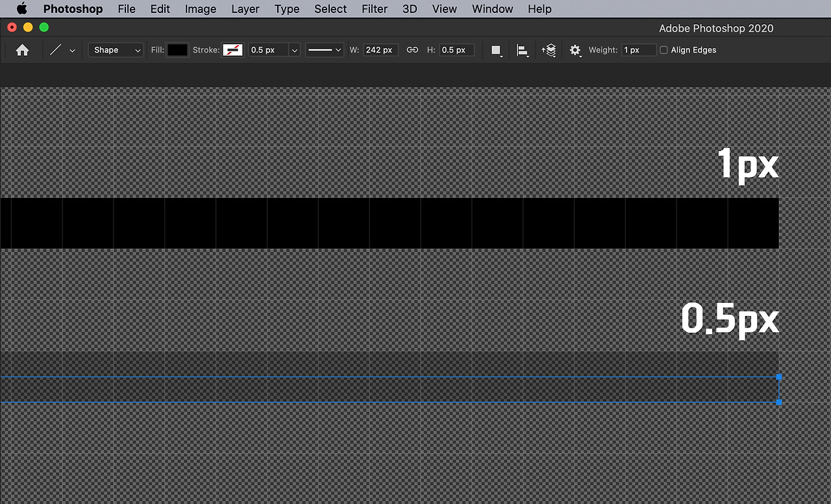Image resolution: width=831 pixels, height=504 pixels.
Task: Open the path alignment options
Action: pyautogui.click(x=523, y=51)
